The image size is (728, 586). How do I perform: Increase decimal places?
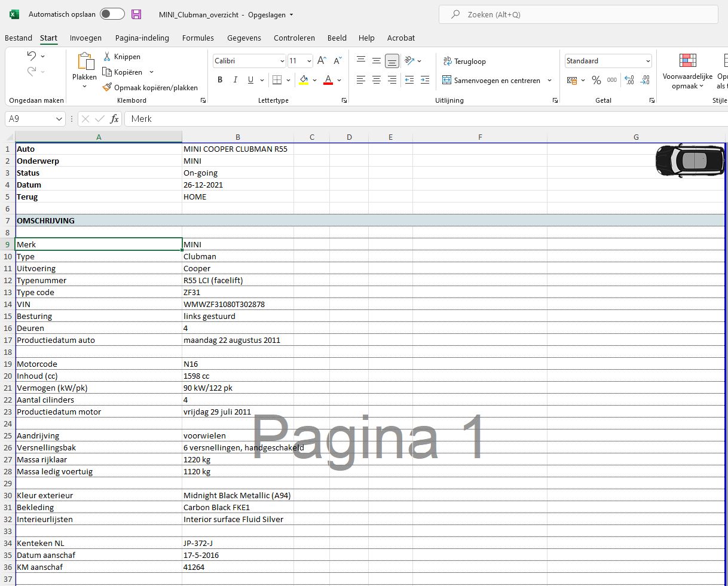point(629,80)
